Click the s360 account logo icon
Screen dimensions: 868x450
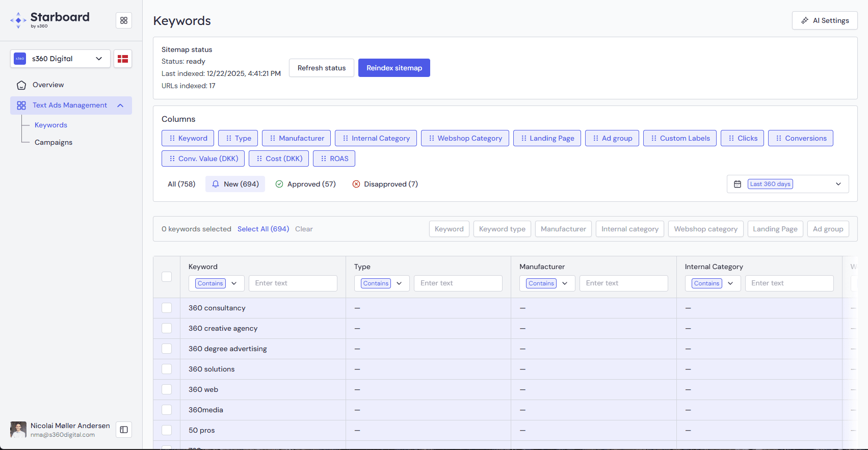tap(20, 59)
